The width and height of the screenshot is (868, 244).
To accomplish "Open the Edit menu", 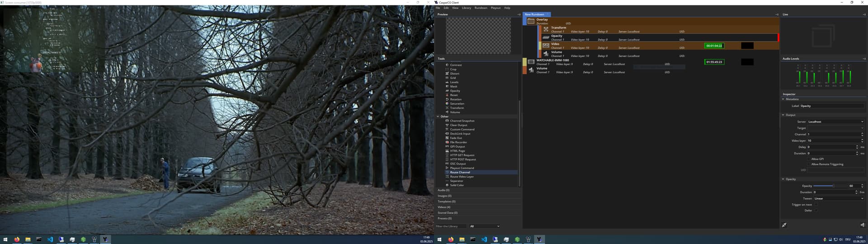I will tap(446, 8).
